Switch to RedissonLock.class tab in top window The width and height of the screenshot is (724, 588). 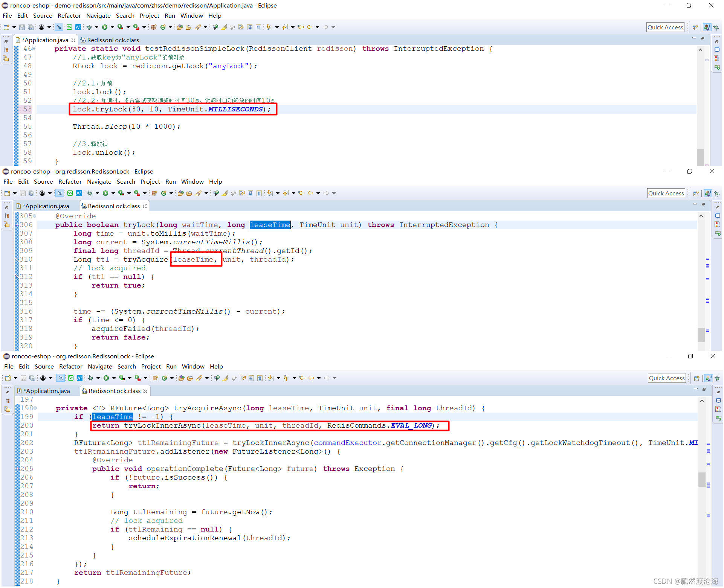pos(110,40)
